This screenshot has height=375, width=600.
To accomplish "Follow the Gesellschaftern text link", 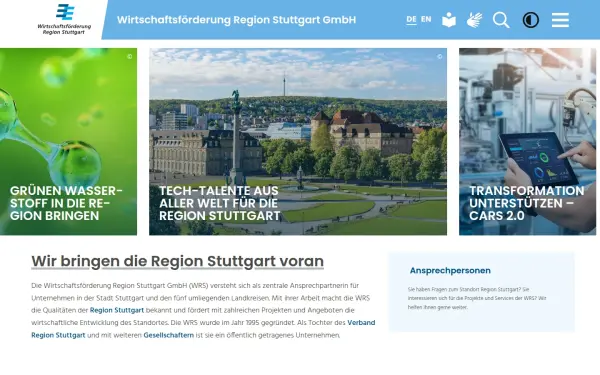I will (x=169, y=335).
